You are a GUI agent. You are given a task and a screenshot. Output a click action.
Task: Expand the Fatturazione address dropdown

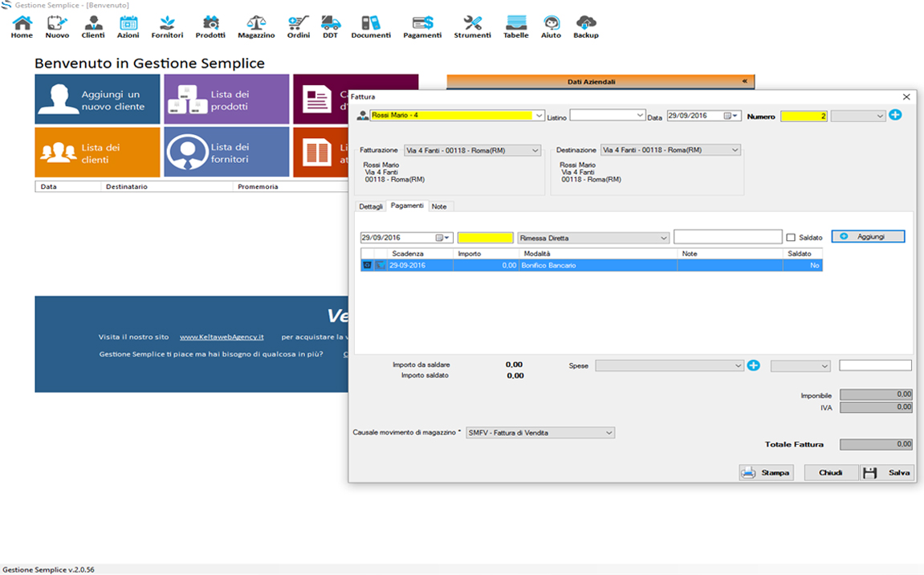(535, 150)
